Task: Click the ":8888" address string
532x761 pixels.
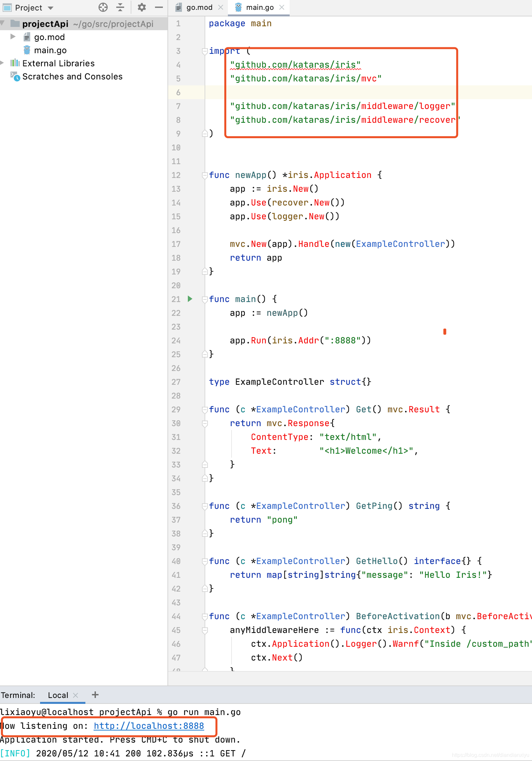Action: coord(343,340)
